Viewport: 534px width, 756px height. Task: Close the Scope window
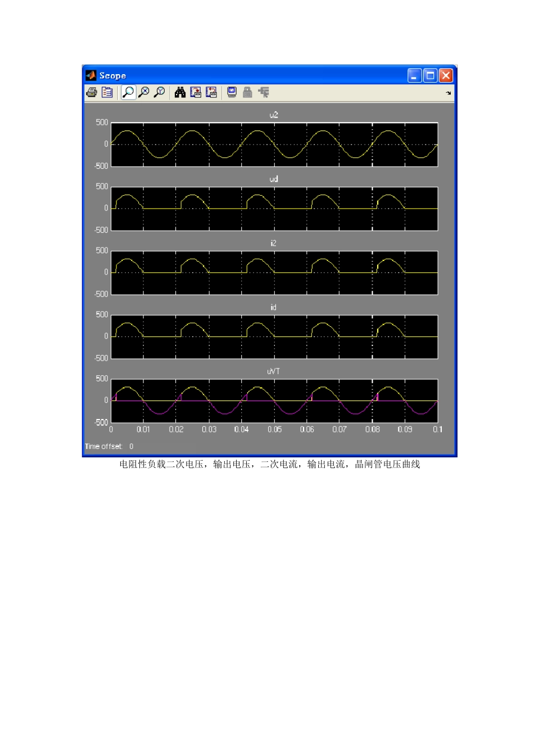(446, 75)
